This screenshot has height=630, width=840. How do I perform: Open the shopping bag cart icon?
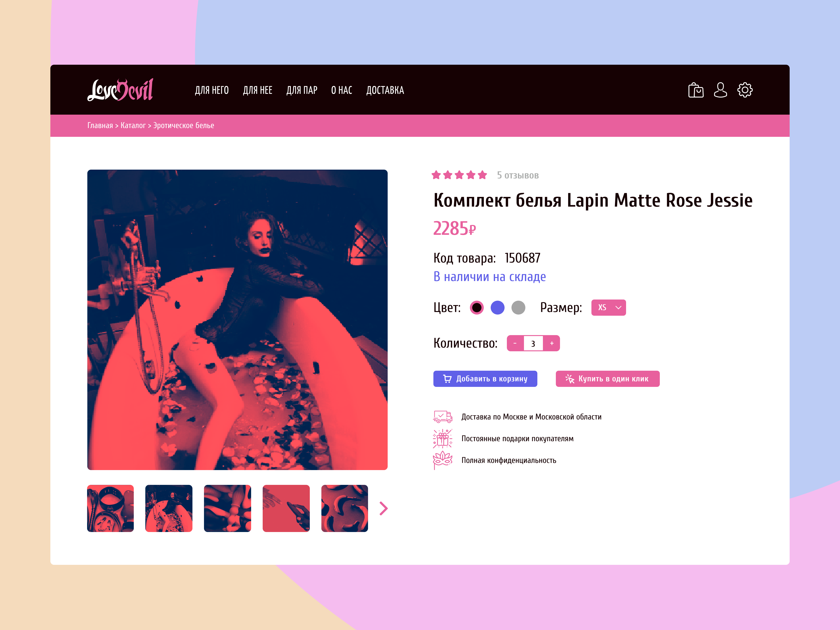(x=696, y=90)
